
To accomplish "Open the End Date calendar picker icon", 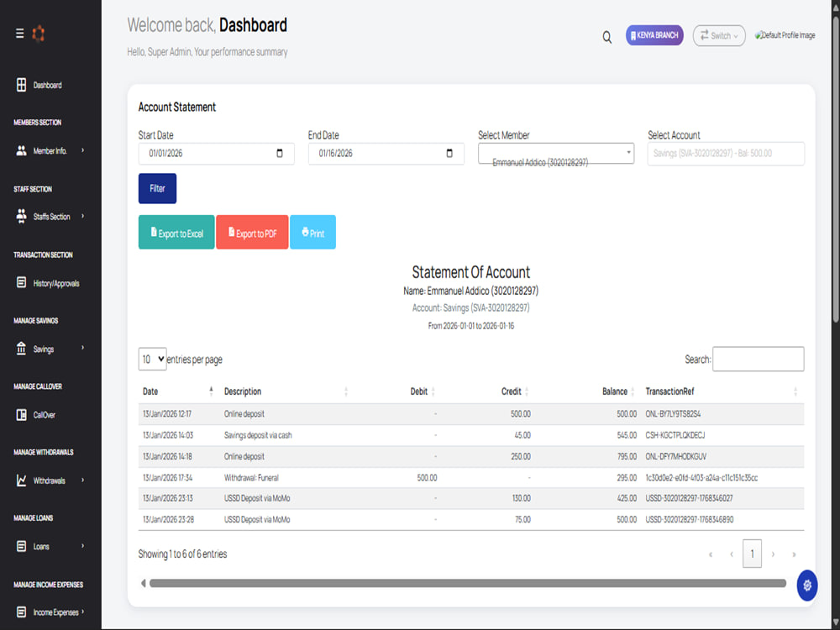I will (x=449, y=153).
